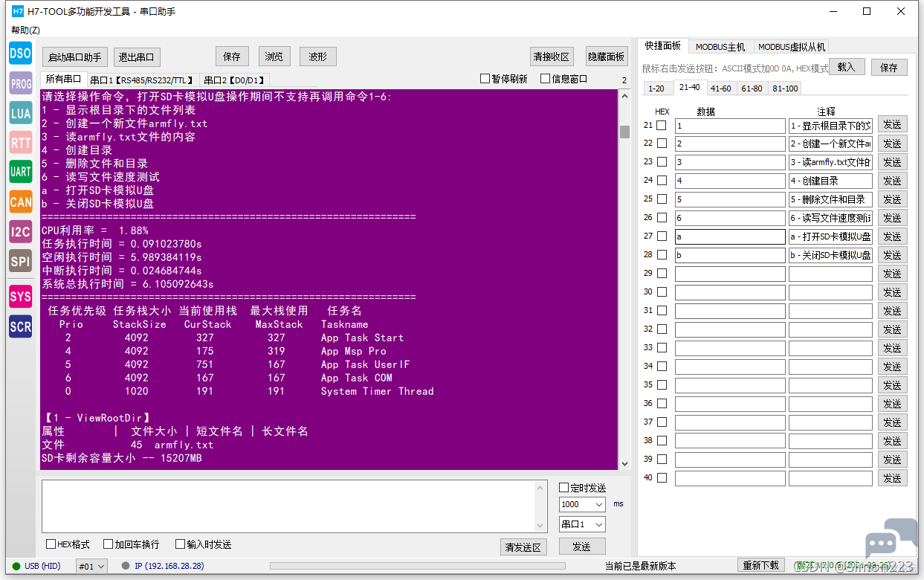Switch to 所有串口 tab
The width and height of the screenshot is (924, 580).
pos(63,79)
